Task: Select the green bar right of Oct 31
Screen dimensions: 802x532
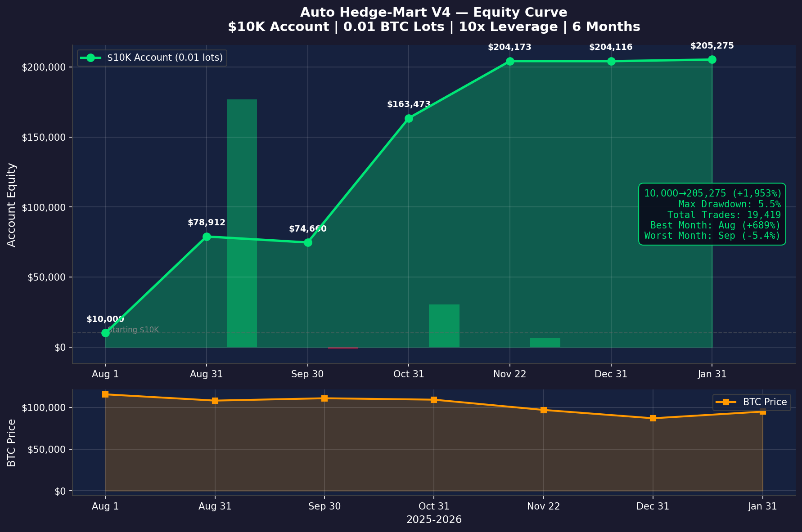Action: [x=444, y=326]
